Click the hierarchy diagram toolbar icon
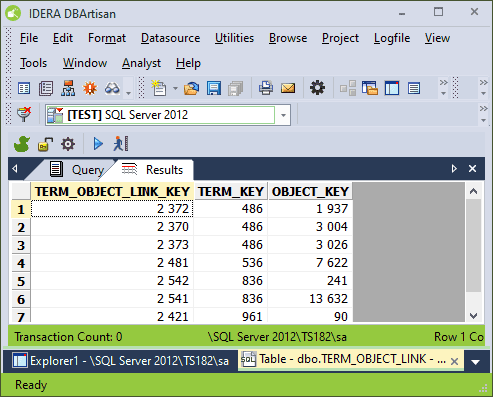 (x=68, y=88)
